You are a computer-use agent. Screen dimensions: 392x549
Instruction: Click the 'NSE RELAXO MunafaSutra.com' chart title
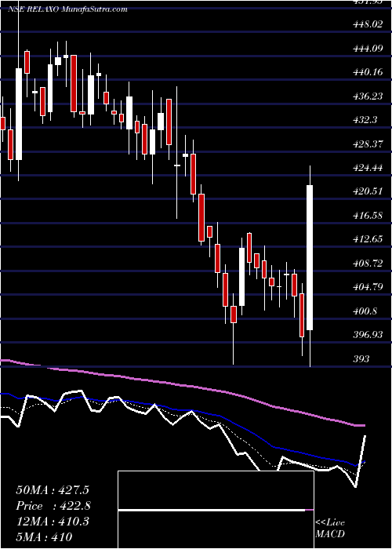[x=67, y=9]
